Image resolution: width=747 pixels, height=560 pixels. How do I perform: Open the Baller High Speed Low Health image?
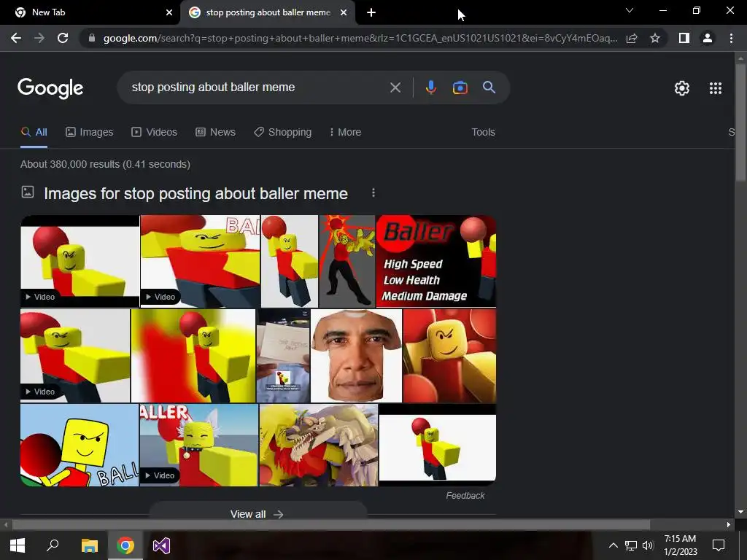coord(436,261)
